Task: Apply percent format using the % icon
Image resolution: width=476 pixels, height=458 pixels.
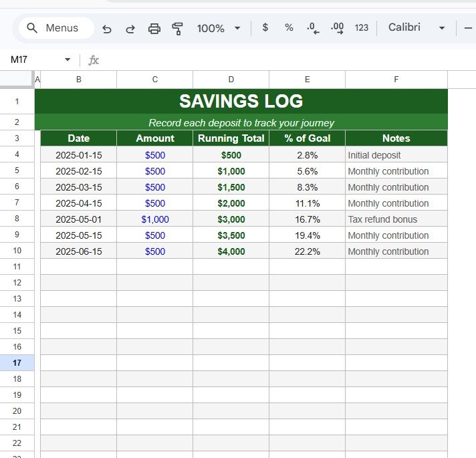Action: 289,27
